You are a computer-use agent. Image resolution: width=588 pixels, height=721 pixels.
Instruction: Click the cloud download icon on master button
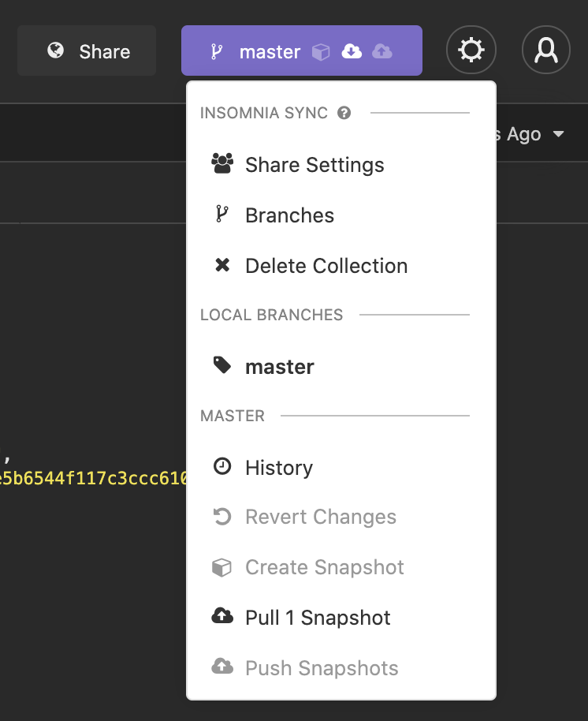tap(352, 52)
